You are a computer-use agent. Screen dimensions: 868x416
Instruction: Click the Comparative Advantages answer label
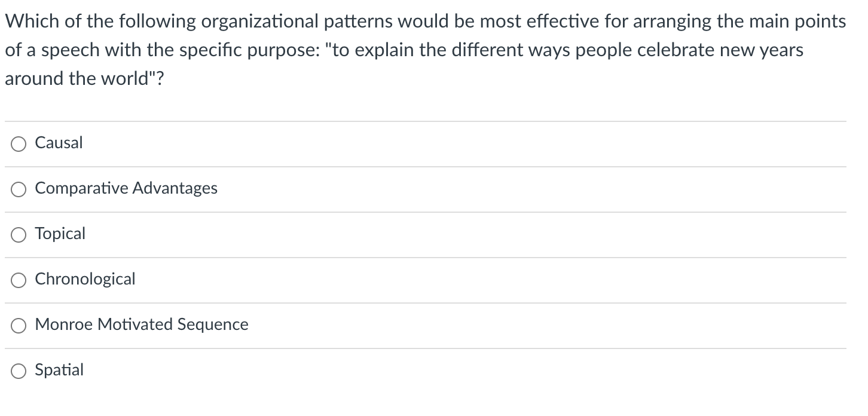126,188
